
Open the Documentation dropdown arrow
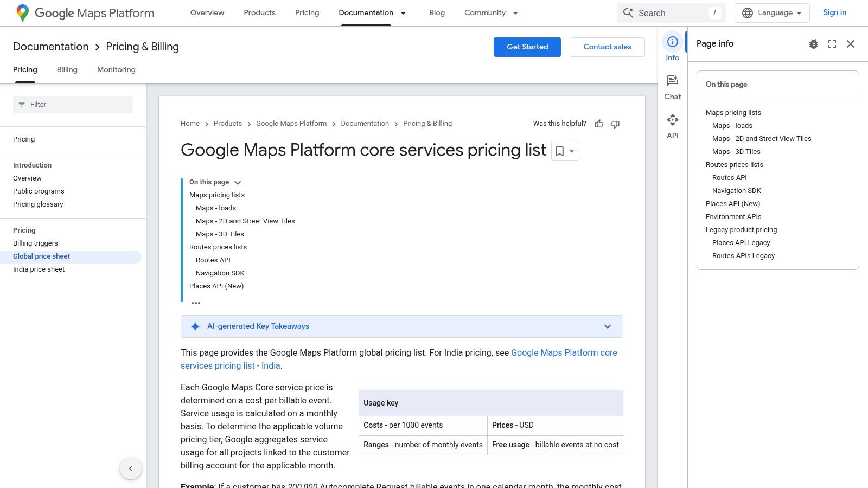pyautogui.click(x=403, y=13)
